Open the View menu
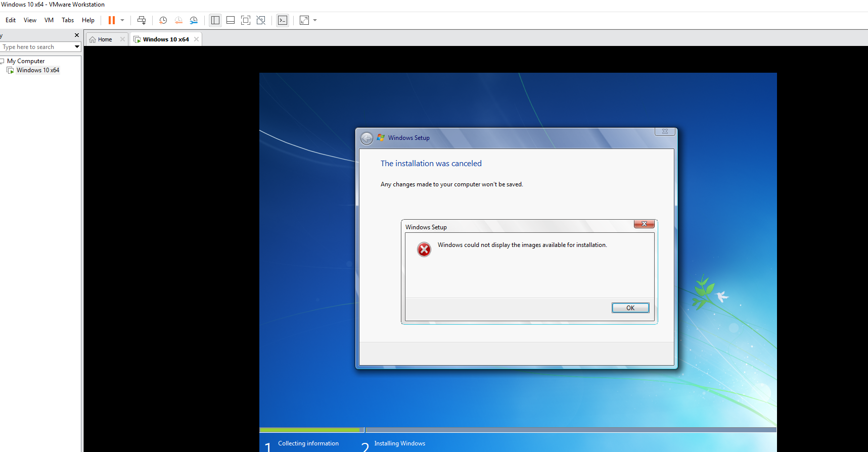 point(30,20)
